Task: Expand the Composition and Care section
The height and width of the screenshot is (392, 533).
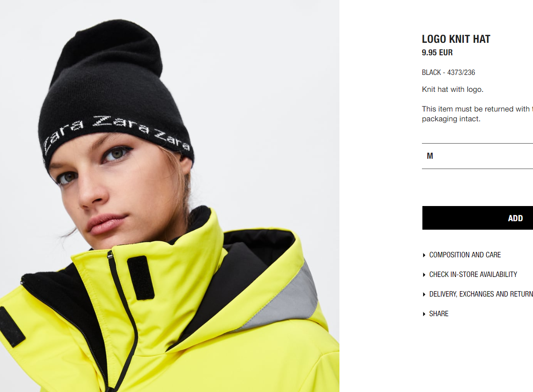Action: click(465, 255)
